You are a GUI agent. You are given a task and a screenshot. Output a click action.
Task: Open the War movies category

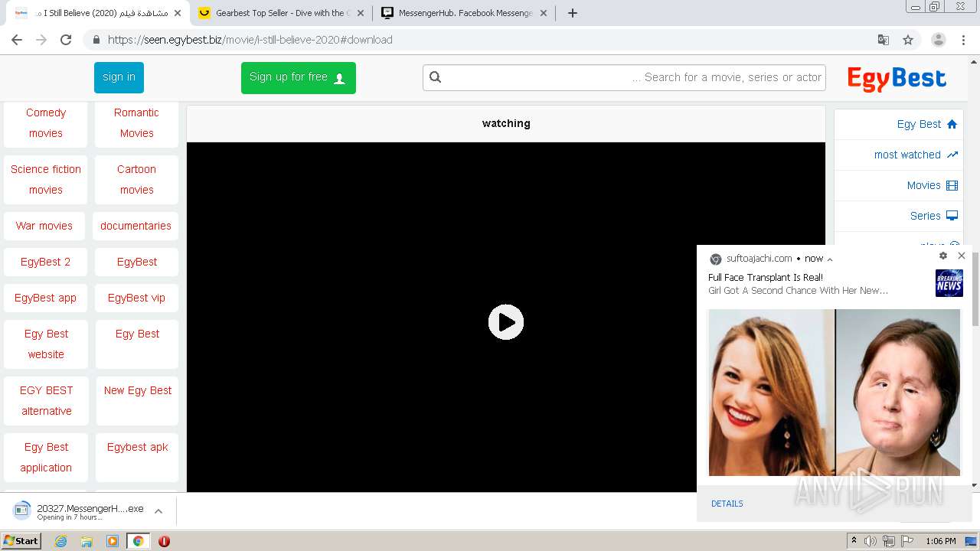coord(44,226)
